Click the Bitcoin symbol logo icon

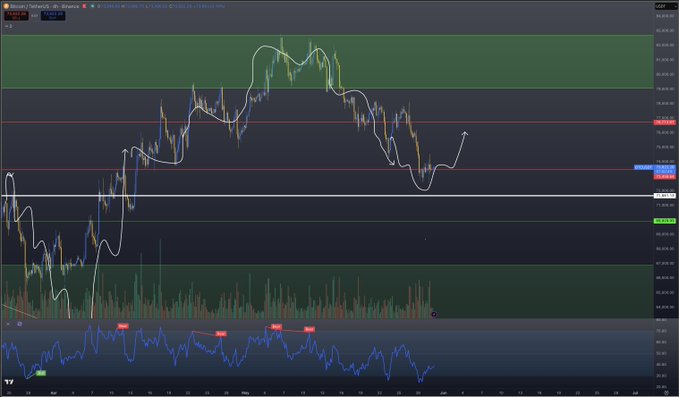pyautogui.click(x=6, y=6)
